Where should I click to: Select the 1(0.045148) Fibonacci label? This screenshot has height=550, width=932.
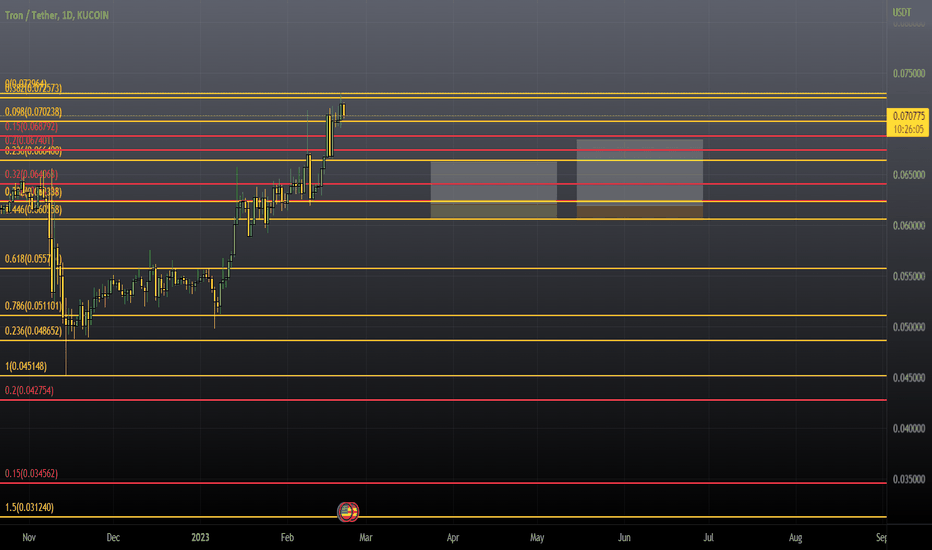tap(26, 366)
